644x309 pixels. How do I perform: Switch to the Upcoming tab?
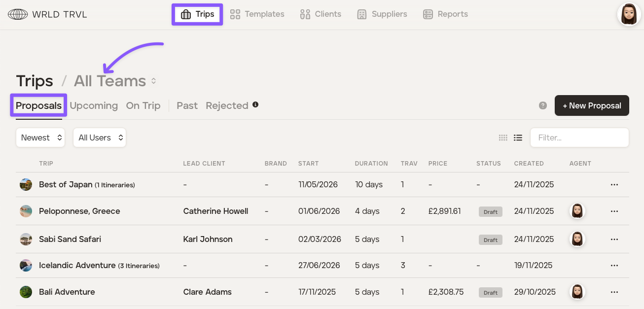point(94,106)
